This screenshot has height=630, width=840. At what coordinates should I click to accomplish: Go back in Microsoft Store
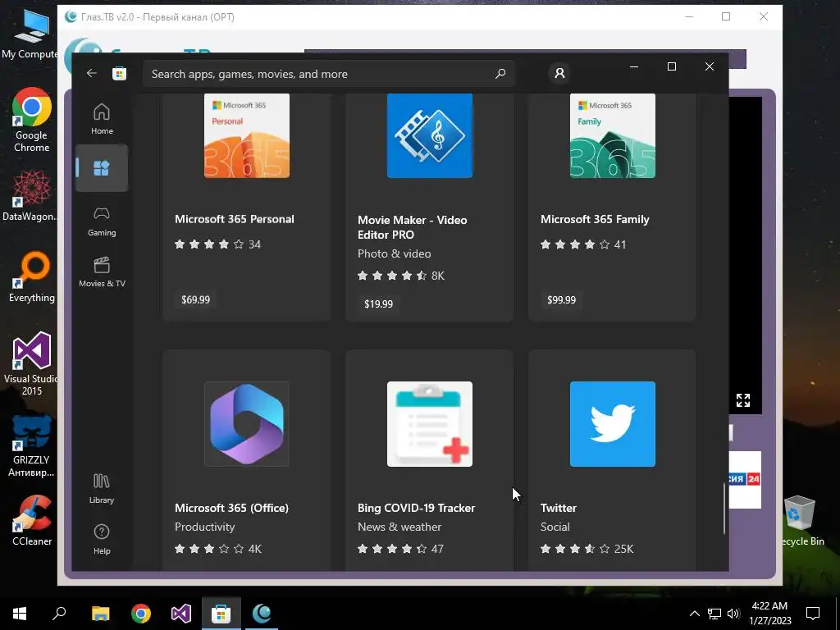pos(92,73)
